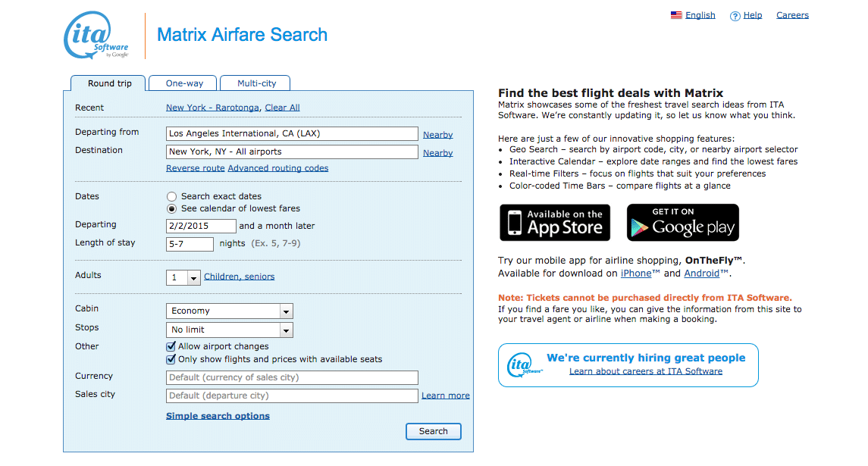
Task: Click the small ITA logo in hiring banner
Action: 523,365
